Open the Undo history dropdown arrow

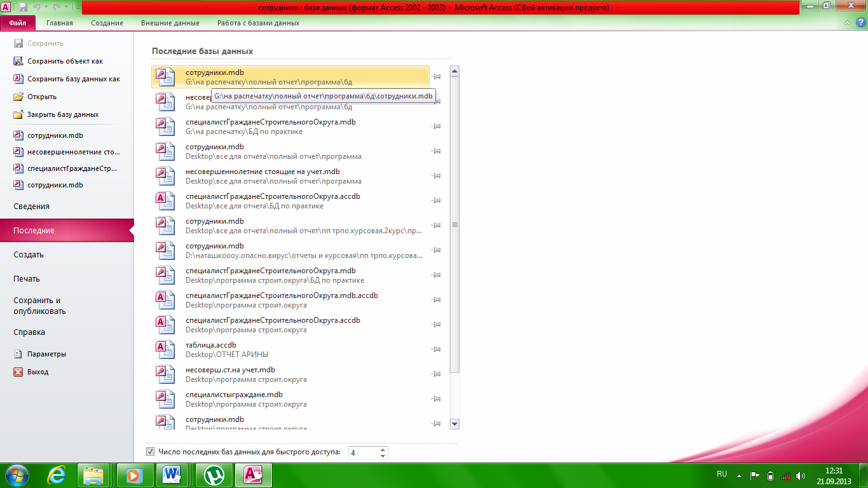click(46, 7)
